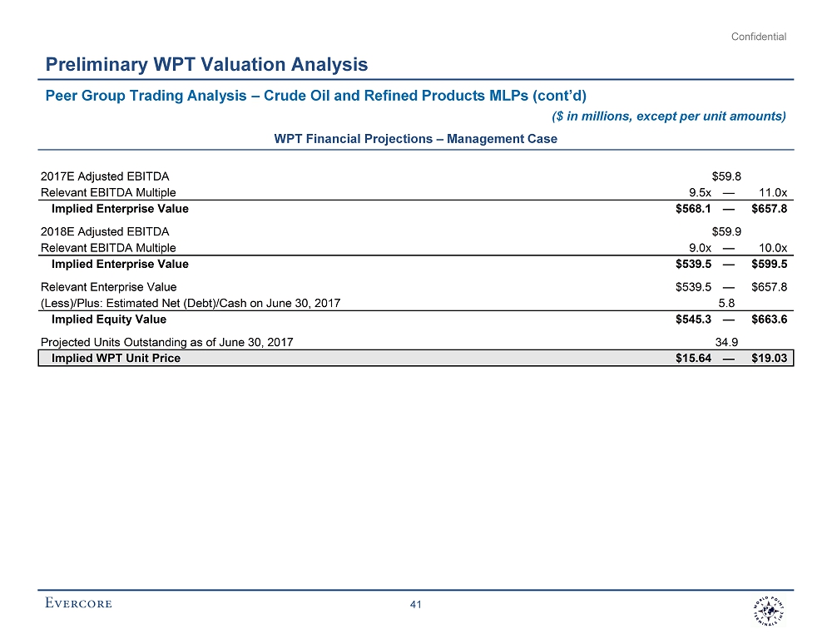Select the "Relevant Enterprise Value" row label

pos(108,287)
